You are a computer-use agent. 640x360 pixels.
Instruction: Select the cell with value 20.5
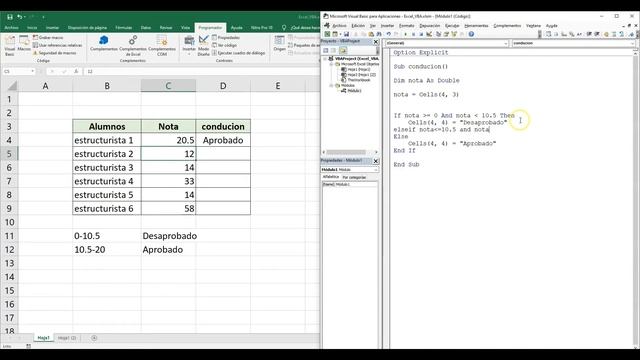click(168, 140)
